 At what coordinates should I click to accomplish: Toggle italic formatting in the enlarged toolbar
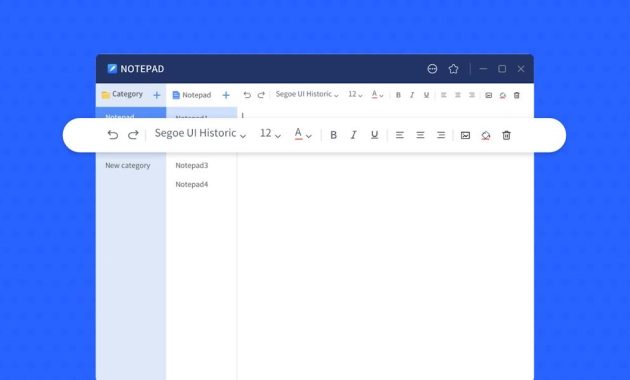[354, 135]
